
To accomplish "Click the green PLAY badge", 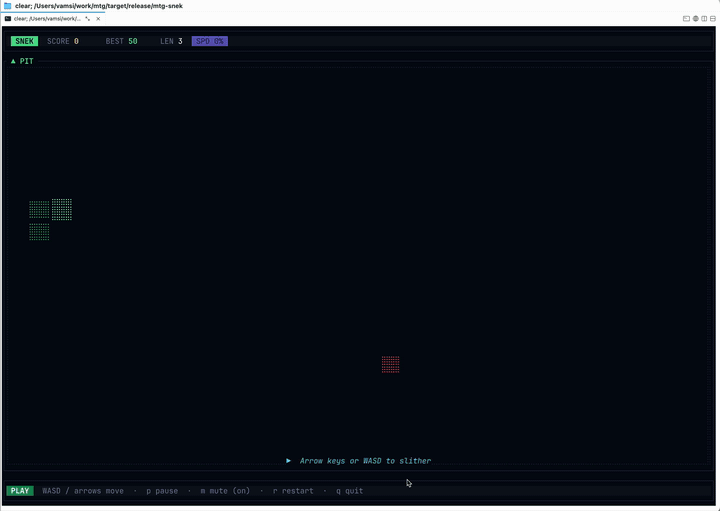I will [20, 491].
